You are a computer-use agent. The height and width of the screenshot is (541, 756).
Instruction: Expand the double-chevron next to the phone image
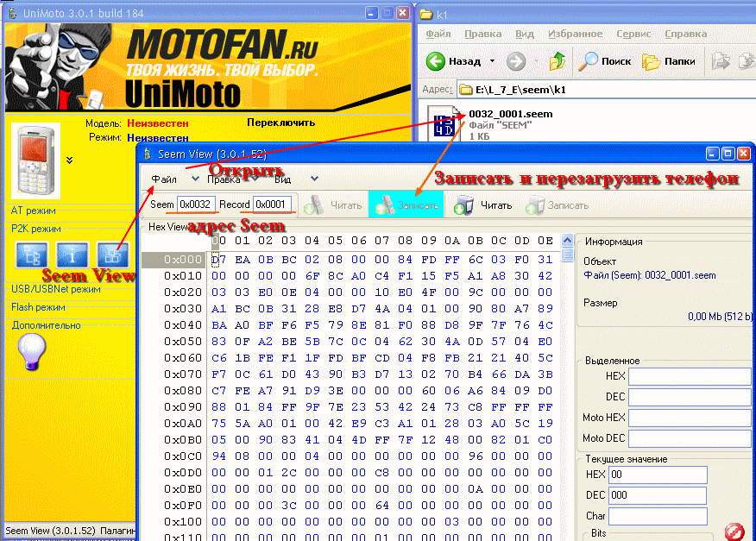pos(69,160)
